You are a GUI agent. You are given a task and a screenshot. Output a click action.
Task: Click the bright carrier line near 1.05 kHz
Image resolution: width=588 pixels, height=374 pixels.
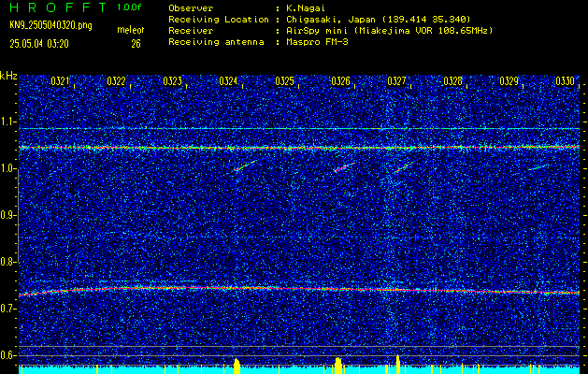[299, 148]
